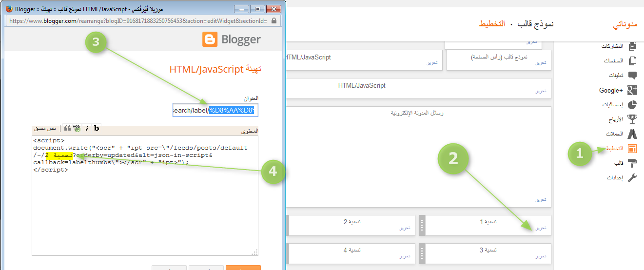Open the earnings (الأرباح) trophy icon

632,119
